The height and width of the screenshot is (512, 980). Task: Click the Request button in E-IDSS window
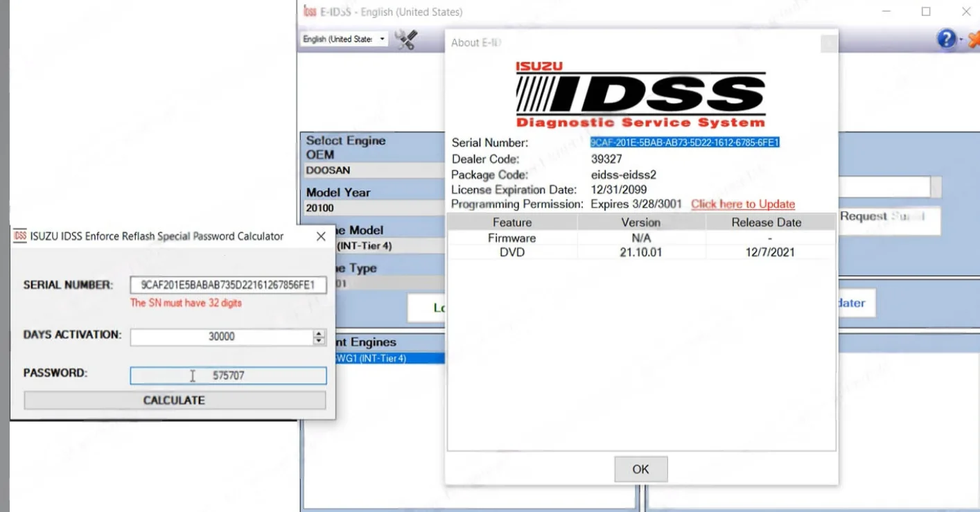click(x=890, y=220)
